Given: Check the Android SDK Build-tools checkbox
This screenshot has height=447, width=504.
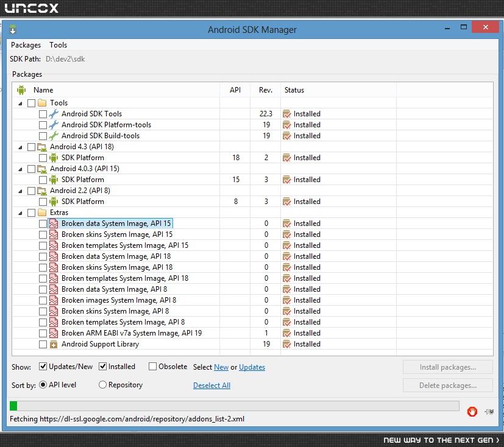Looking at the screenshot, I should coord(43,136).
